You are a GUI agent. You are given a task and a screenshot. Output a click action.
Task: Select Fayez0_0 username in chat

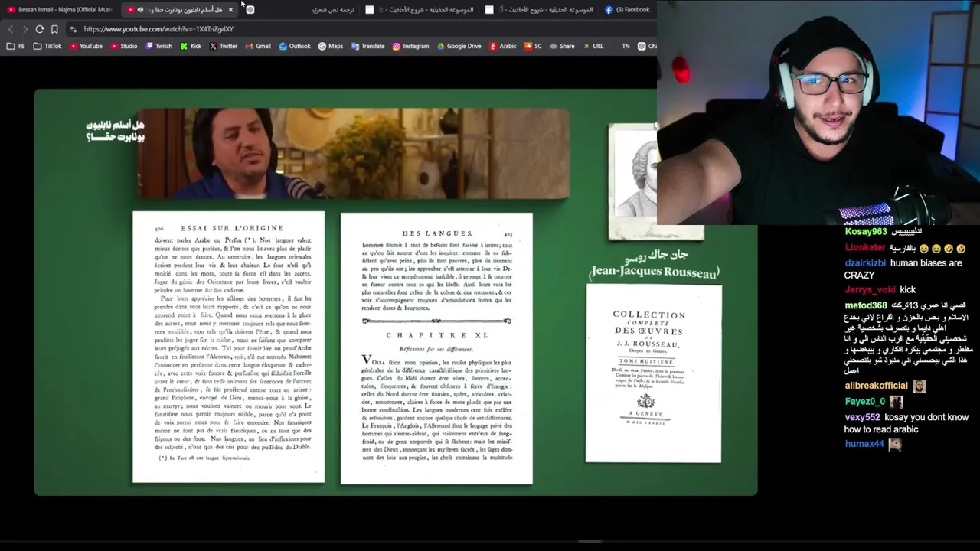pyautogui.click(x=865, y=402)
